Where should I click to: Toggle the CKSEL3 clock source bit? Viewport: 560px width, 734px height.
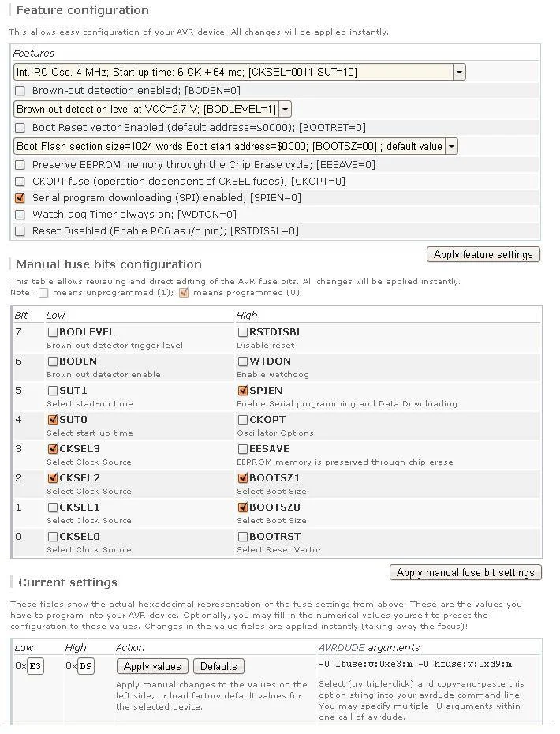(x=53, y=449)
